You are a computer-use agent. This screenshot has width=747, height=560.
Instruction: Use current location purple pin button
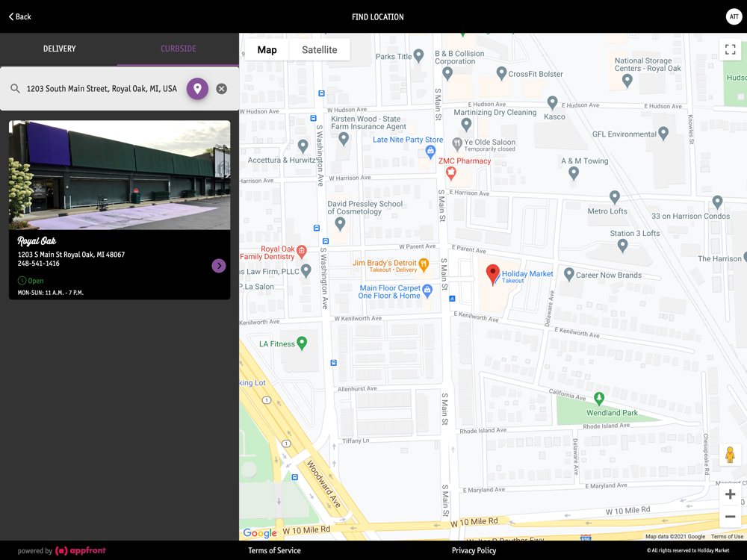point(197,89)
